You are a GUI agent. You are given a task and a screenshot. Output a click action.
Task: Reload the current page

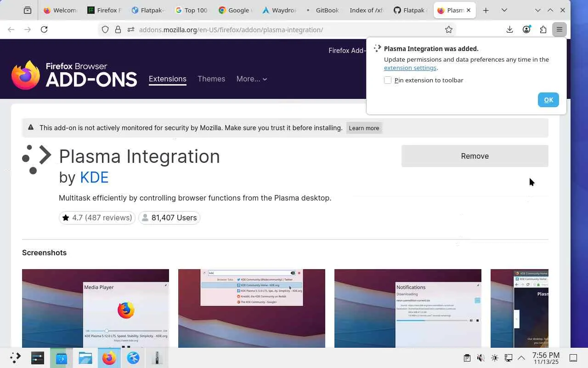44,29
